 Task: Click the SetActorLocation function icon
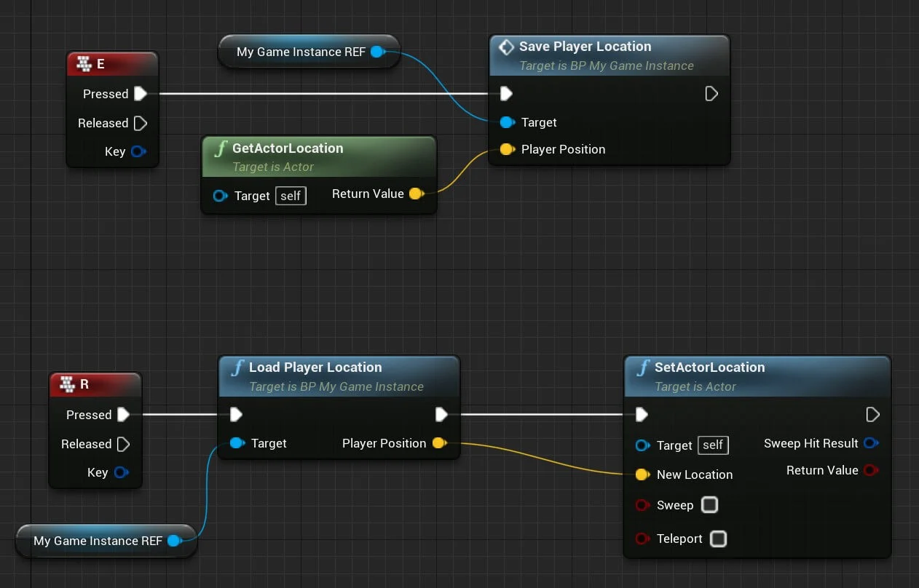tap(643, 367)
